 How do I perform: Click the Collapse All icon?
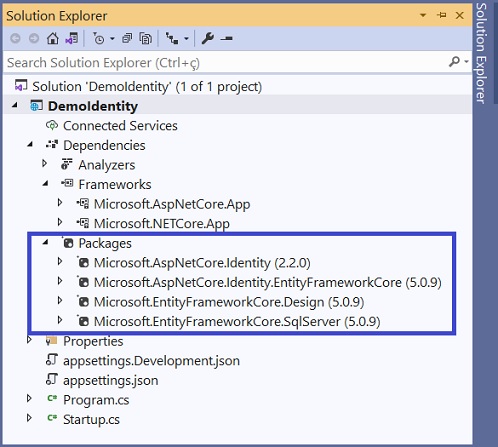click(127, 38)
